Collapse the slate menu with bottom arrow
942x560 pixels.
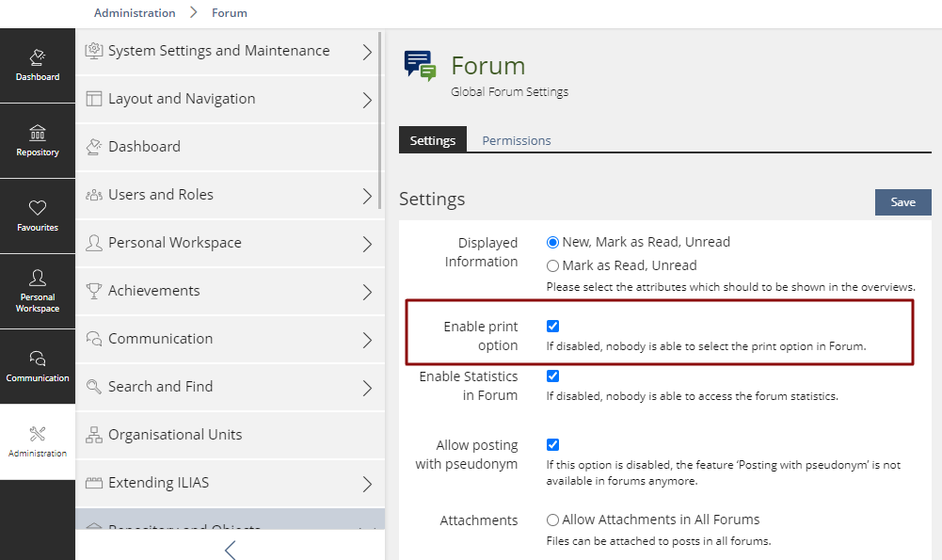click(x=230, y=550)
